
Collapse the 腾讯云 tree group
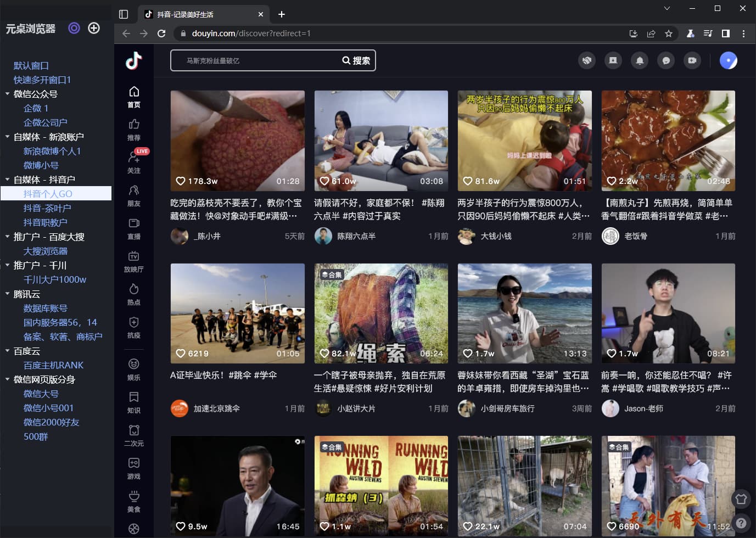click(8, 294)
